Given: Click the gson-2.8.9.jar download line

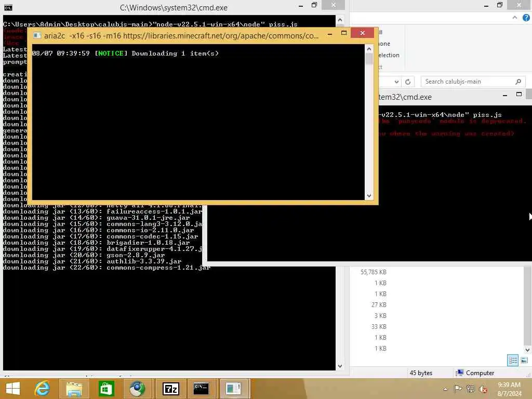Looking at the screenshot, I should 84,255.
